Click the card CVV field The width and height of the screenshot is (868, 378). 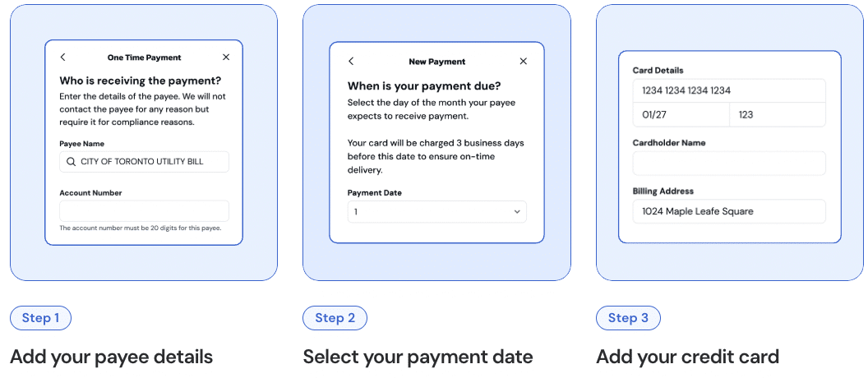(777, 115)
